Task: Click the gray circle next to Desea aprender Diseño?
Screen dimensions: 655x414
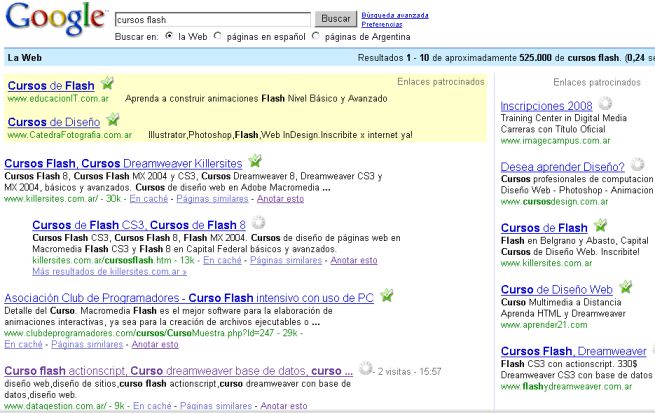Action: pyautogui.click(x=637, y=164)
